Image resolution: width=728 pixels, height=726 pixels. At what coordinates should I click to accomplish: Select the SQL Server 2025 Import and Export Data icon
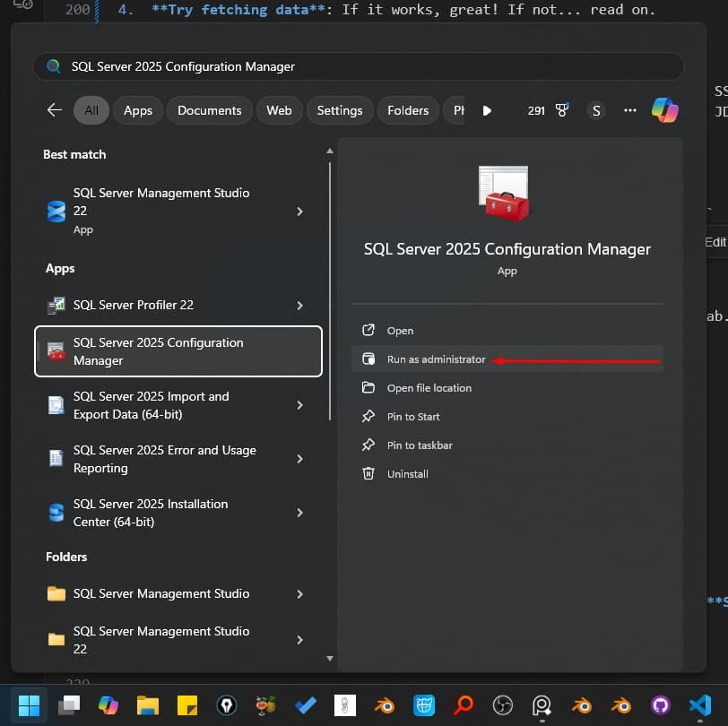pos(56,405)
